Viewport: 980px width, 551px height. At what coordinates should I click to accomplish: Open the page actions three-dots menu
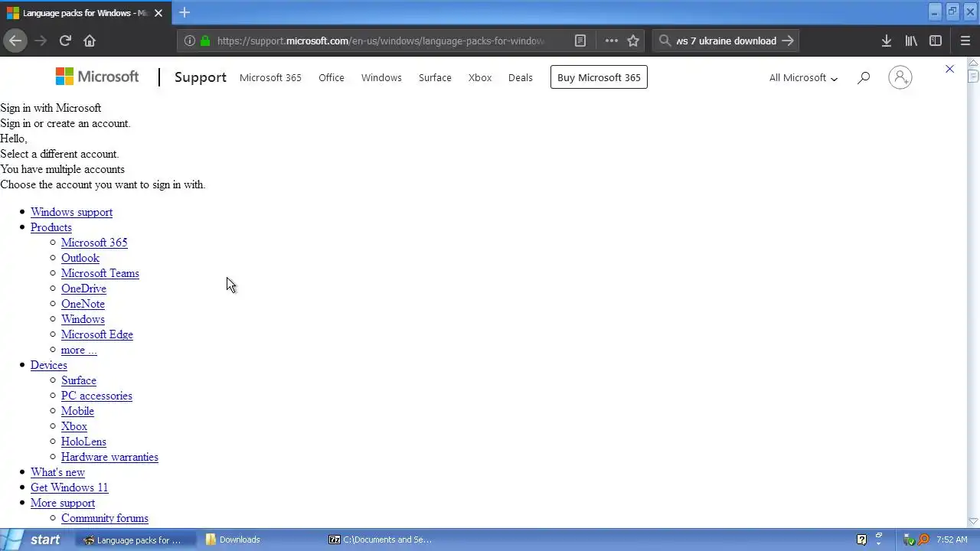[611, 41]
